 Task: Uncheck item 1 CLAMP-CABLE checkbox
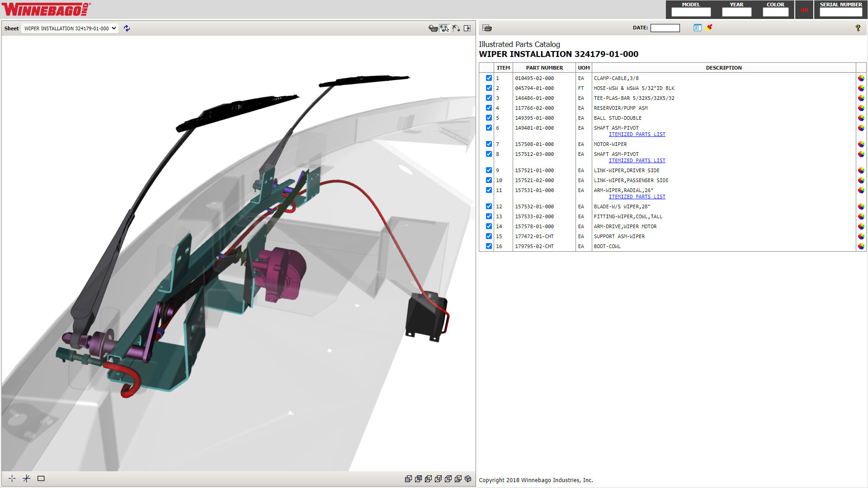click(x=489, y=78)
